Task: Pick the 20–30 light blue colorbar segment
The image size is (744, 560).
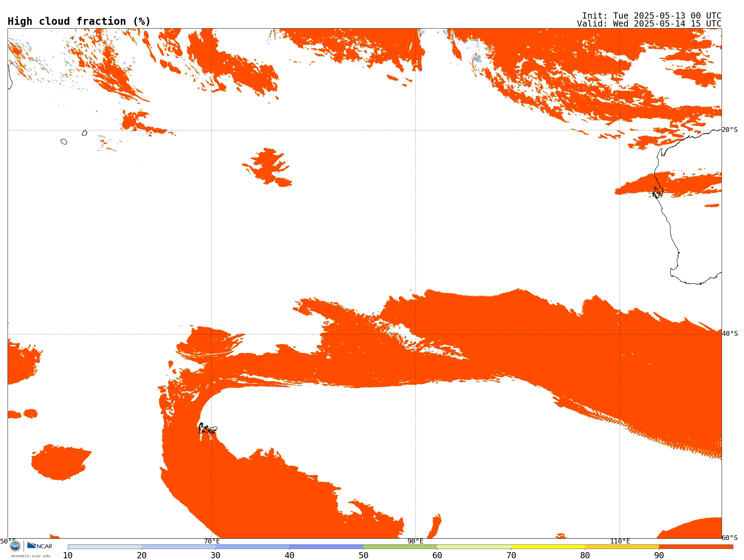Action: tap(178, 547)
